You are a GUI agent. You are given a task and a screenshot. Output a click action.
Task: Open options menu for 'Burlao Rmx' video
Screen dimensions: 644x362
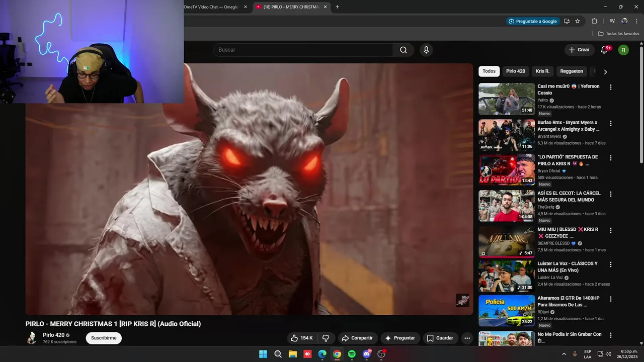click(x=611, y=123)
